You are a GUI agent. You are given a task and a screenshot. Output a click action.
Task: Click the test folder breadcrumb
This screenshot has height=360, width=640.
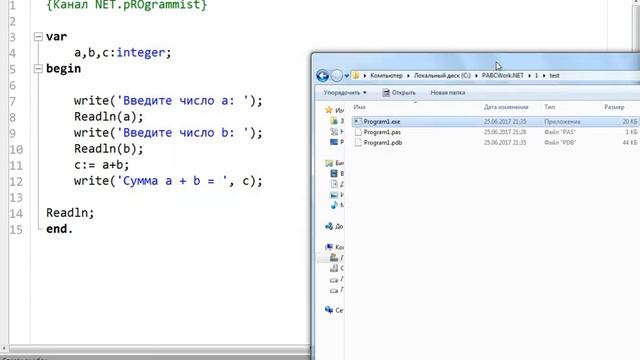554,76
